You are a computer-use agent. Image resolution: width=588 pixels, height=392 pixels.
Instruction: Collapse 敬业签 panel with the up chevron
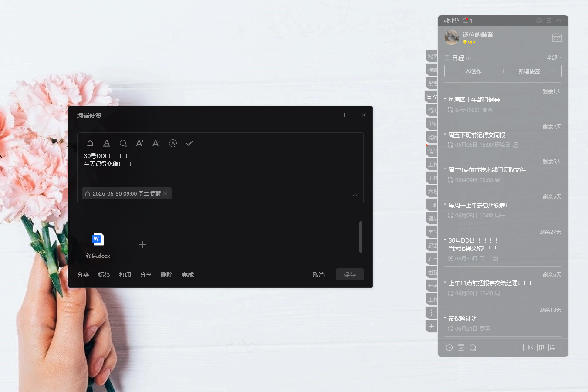[x=559, y=20]
